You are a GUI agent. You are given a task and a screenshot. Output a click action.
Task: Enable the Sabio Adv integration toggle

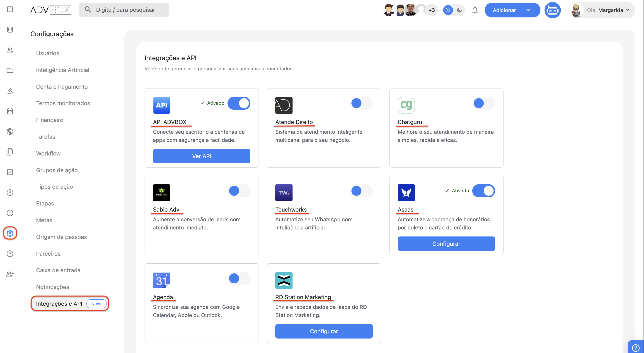(x=239, y=191)
